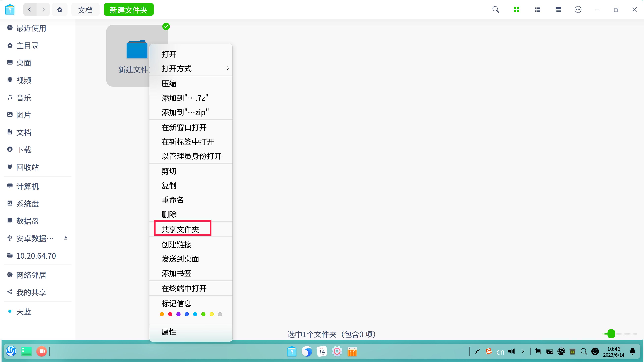644x362 pixels.
Task: Select 在终端中打开
Action: pyautogui.click(x=191, y=288)
